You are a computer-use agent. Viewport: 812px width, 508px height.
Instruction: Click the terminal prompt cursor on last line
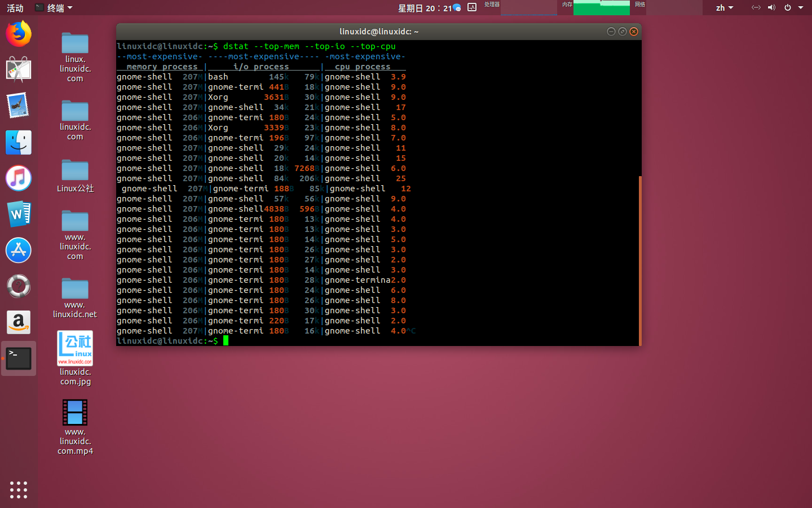point(226,340)
